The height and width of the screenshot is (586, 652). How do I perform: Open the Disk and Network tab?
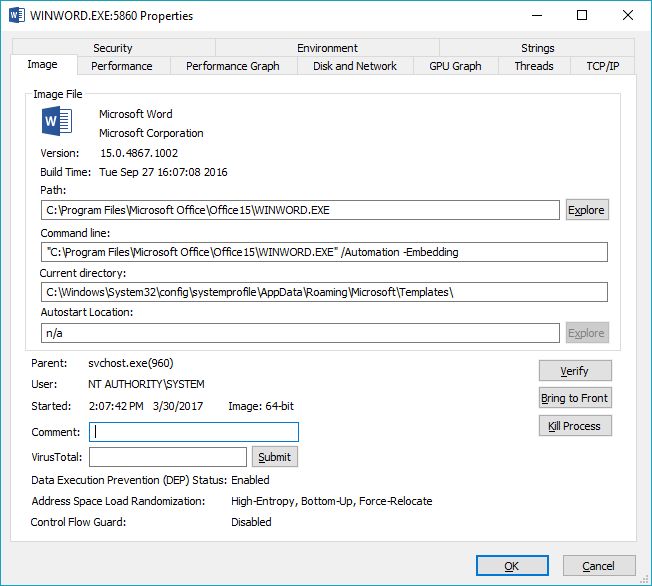(x=355, y=66)
